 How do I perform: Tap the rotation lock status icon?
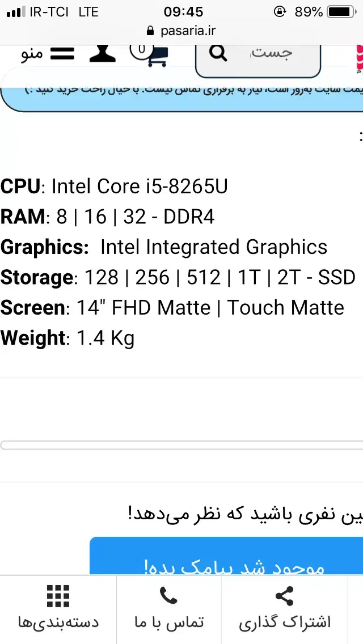[279, 11]
